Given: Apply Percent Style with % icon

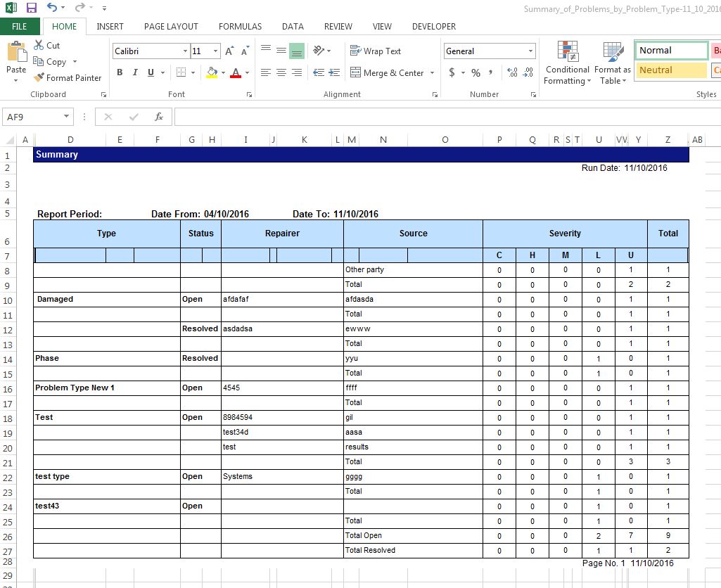Looking at the screenshot, I should [476, 72].
